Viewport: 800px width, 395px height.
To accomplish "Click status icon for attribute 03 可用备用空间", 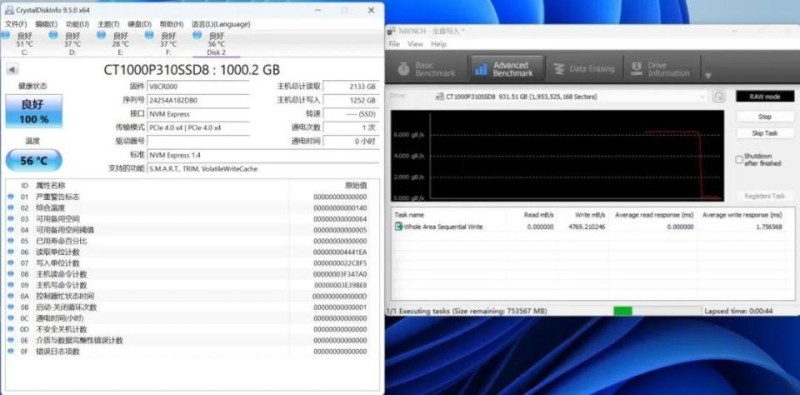I will coord(11,219).
